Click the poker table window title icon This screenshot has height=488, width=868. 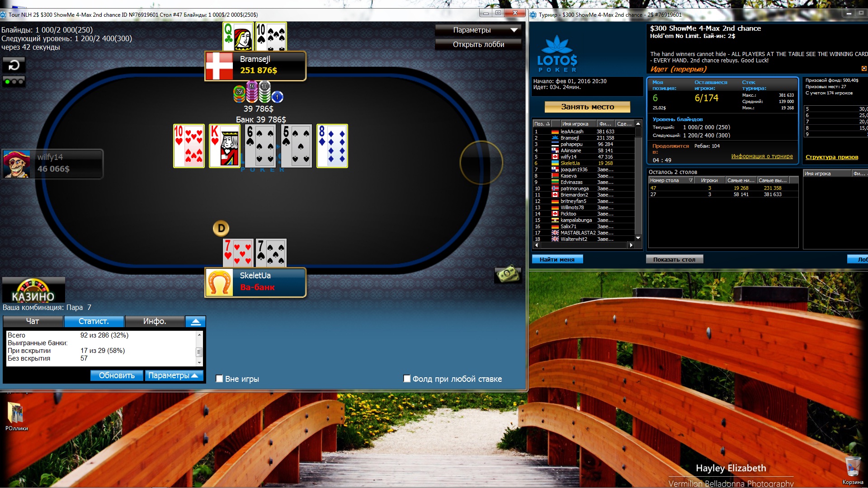(x=4, y=14)
